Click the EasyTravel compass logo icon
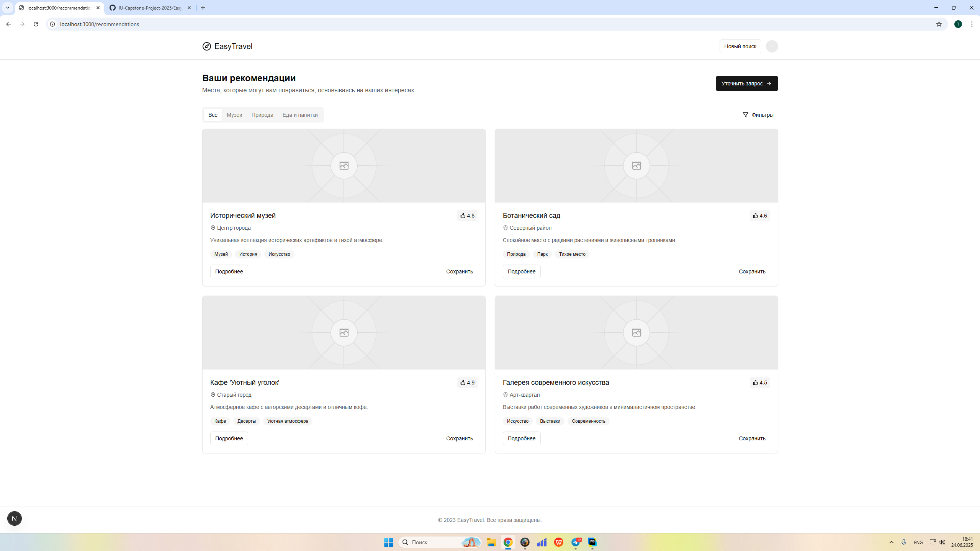The height and width of the screenshot is (551, 980). point(206,46)
